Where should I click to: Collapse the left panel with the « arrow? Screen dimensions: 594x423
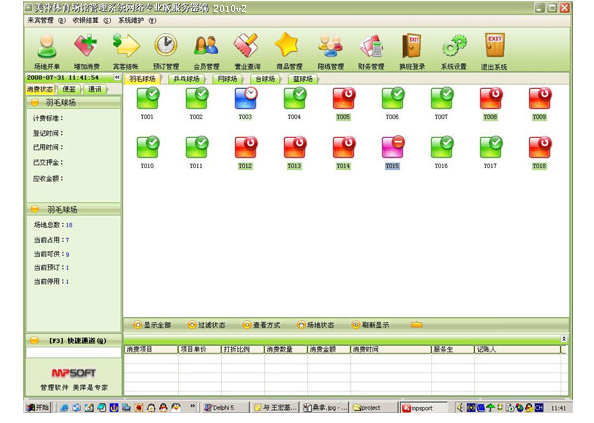point(117,77)
